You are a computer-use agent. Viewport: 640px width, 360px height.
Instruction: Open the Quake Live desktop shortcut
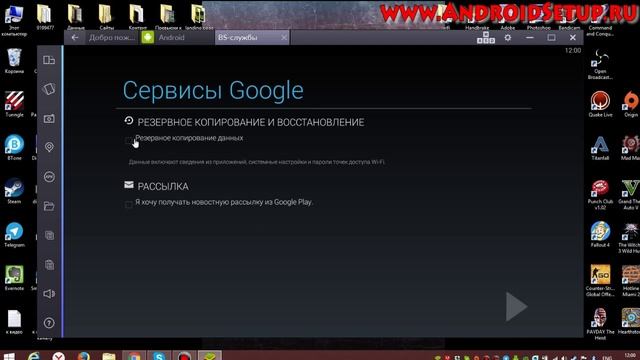point(600,104)
